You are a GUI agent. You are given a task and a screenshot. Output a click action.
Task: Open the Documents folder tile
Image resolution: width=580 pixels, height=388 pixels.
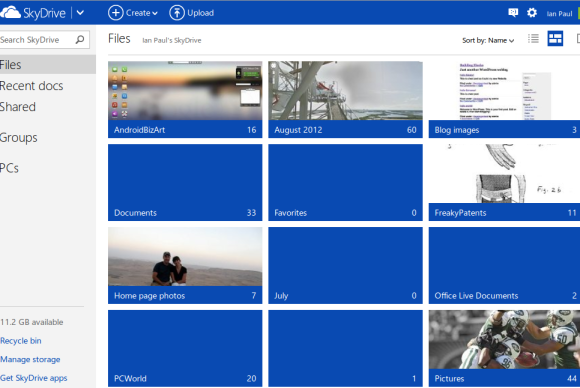coord(185,182)
